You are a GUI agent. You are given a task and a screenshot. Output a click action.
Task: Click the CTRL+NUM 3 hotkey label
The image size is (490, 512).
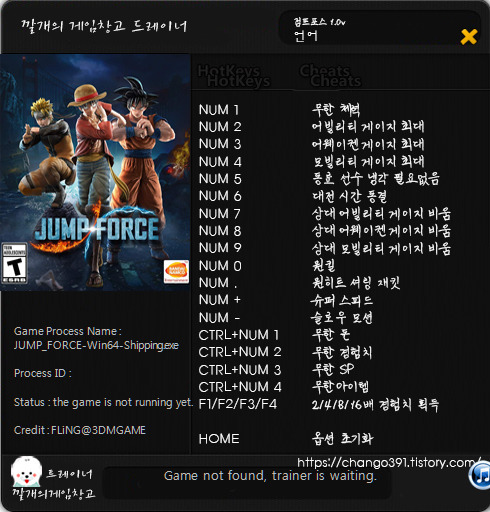(x=240, y=370)
